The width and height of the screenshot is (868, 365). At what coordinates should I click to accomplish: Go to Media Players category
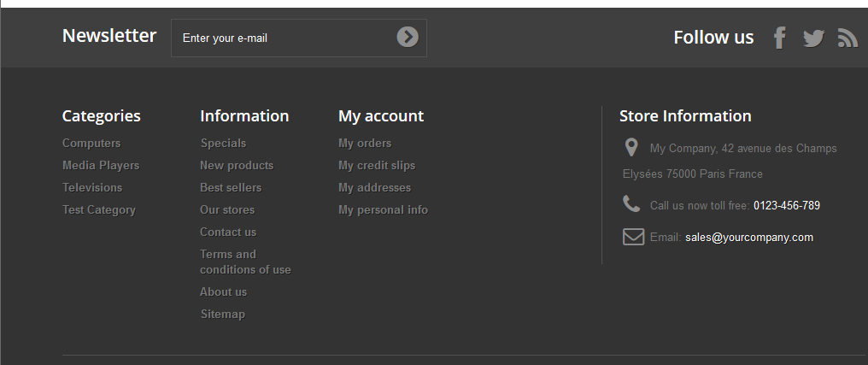click(101, 165)
